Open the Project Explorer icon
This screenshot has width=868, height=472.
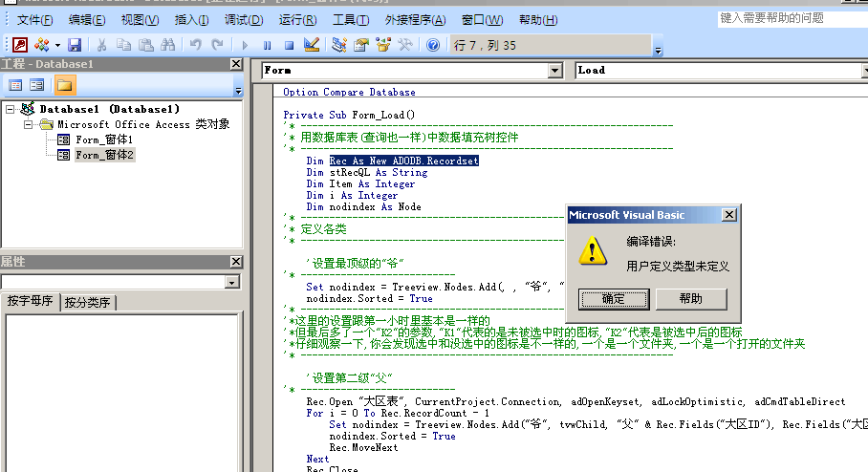tap(339, 45)
